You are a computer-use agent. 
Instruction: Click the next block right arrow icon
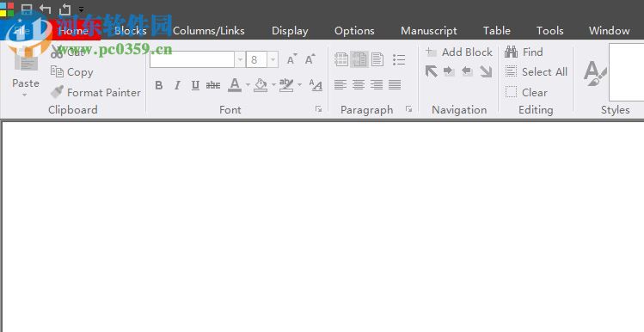click(449, 71)
